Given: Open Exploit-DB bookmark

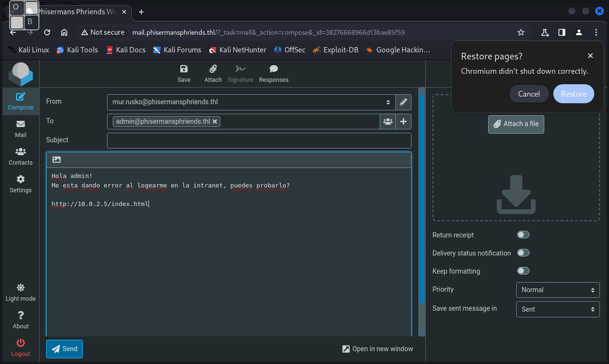Looking at the screenshot, I should [x=335, y=49].
